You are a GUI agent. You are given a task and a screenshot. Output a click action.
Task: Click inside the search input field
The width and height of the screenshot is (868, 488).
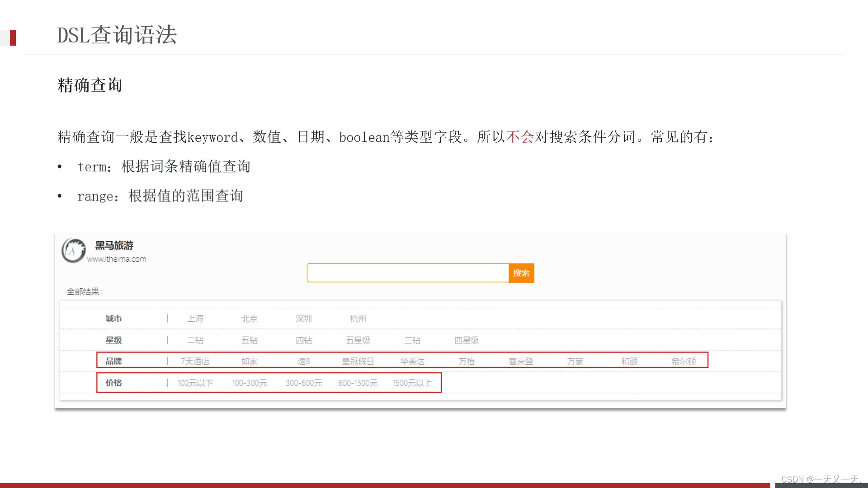[407, 273]
